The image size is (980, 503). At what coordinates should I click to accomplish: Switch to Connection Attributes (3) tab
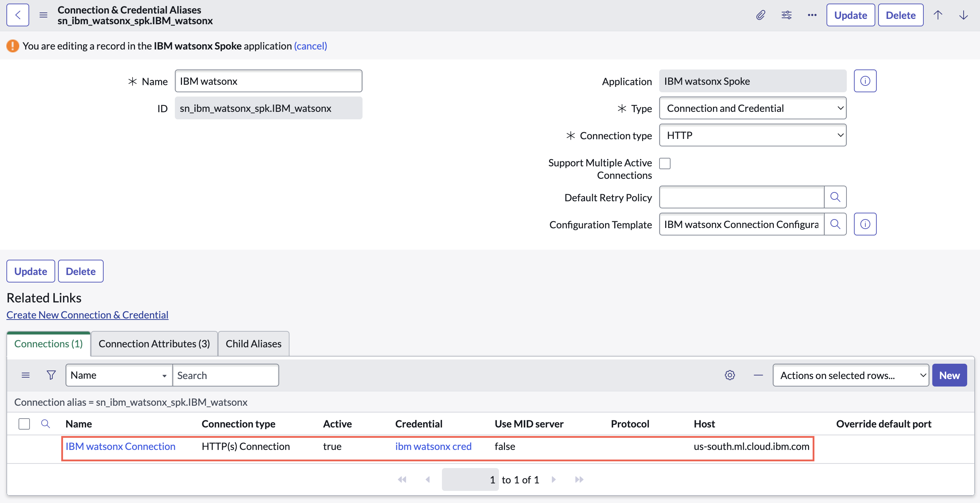[154, 343]
